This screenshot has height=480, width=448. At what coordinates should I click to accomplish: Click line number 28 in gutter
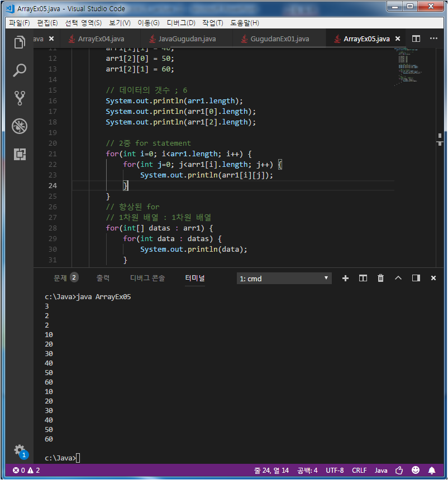pos(53,228)
